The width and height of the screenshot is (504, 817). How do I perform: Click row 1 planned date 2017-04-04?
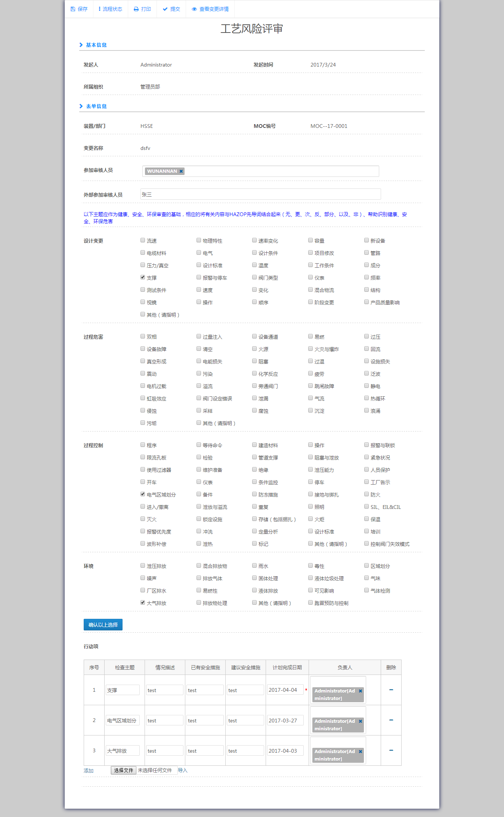tap(285, 690)
